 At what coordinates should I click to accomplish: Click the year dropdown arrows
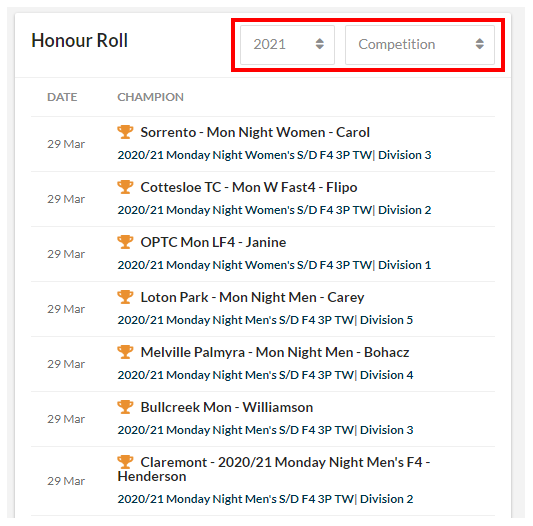[x=320, y=44]
